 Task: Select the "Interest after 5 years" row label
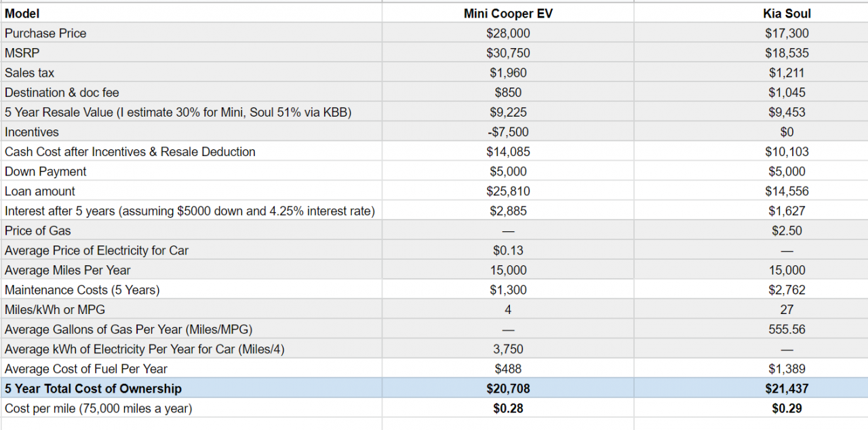point(190,211)
